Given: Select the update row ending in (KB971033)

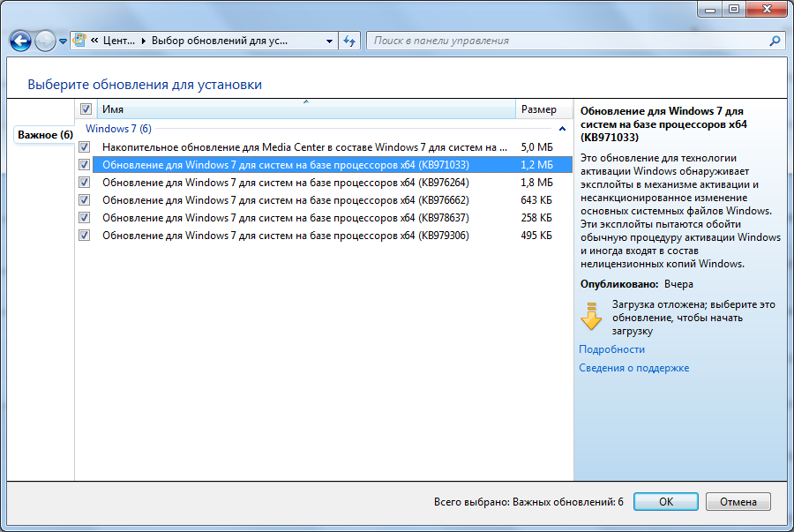Looking at the screenshot, I should pos(333,165).
